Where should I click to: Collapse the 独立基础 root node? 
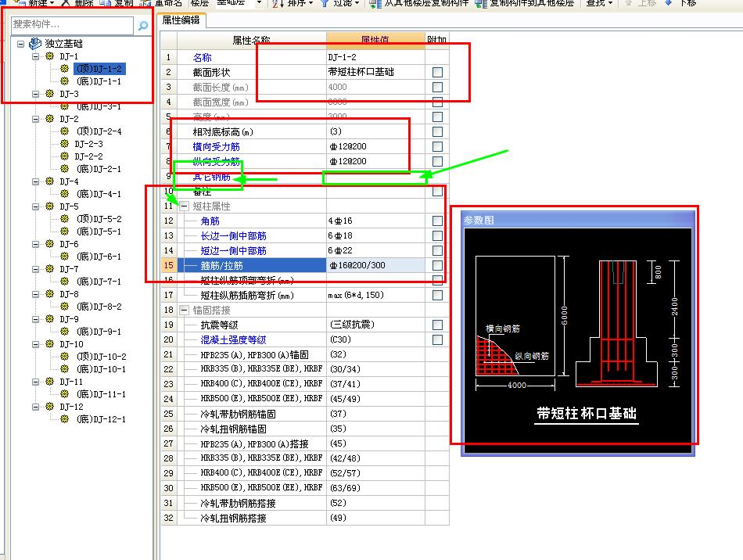20,44
